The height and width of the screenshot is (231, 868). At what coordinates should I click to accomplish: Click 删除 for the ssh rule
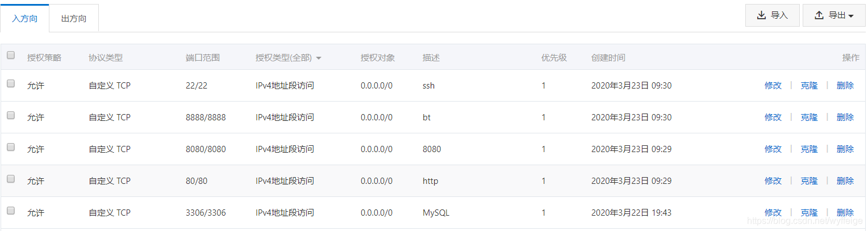pos(845,86)
